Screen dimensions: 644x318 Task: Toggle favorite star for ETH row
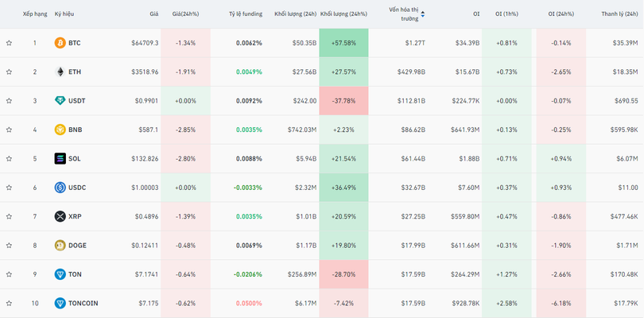tap(9, 72)
